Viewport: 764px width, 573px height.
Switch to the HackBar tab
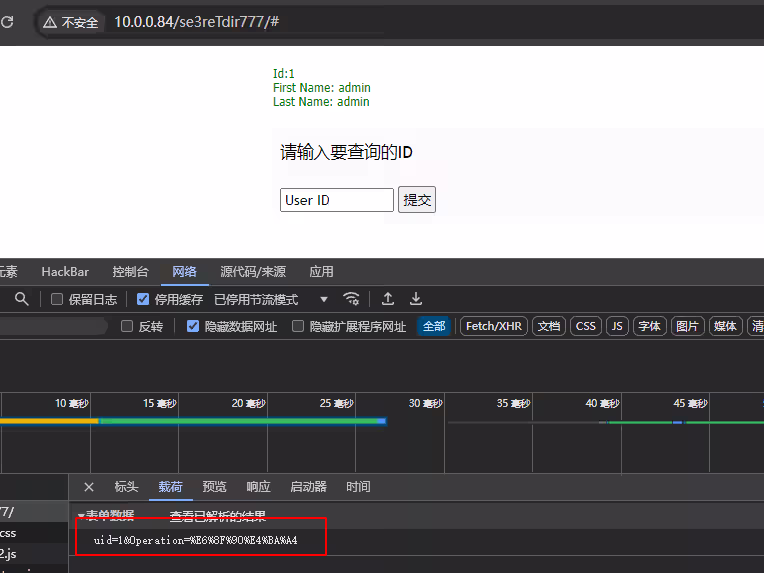point(65,272)
